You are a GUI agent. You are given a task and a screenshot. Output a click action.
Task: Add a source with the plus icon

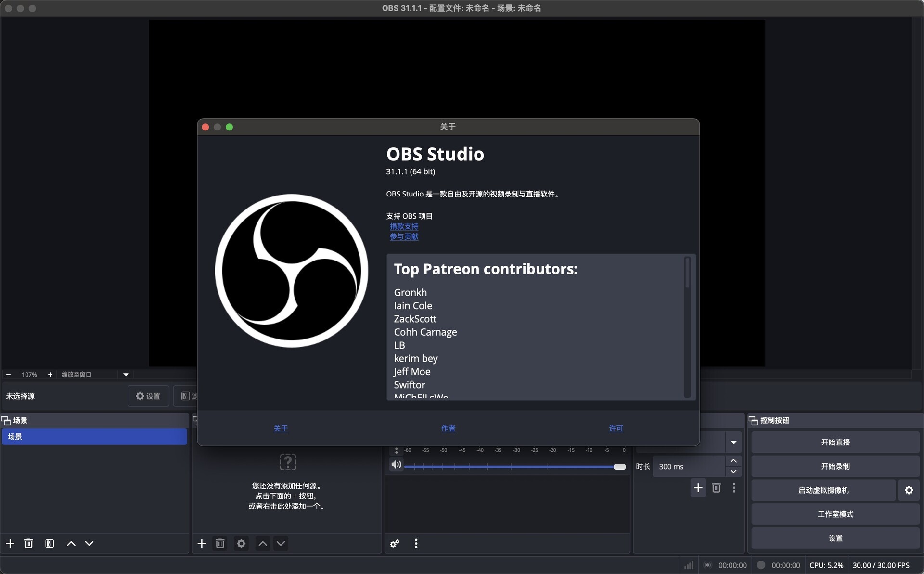coord(202,543)
